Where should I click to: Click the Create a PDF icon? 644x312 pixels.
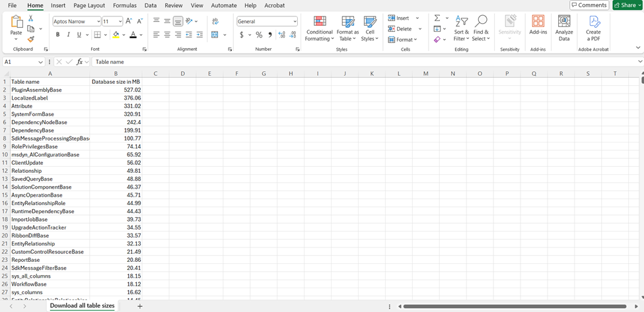coord(593,29)
